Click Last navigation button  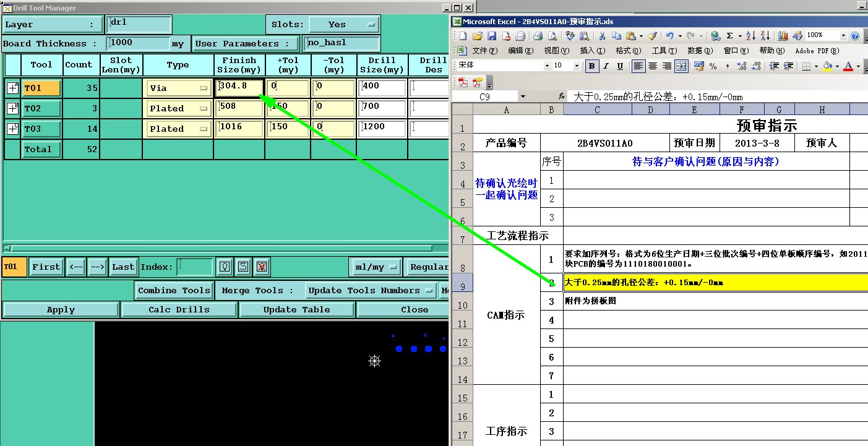point(123,267)
